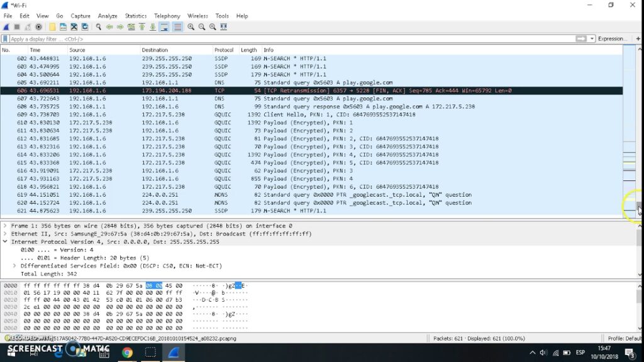The width and height of the screenshot is (644, 362).
Task: Open recent display filters dropdown
Action: [x=592, y=38]
